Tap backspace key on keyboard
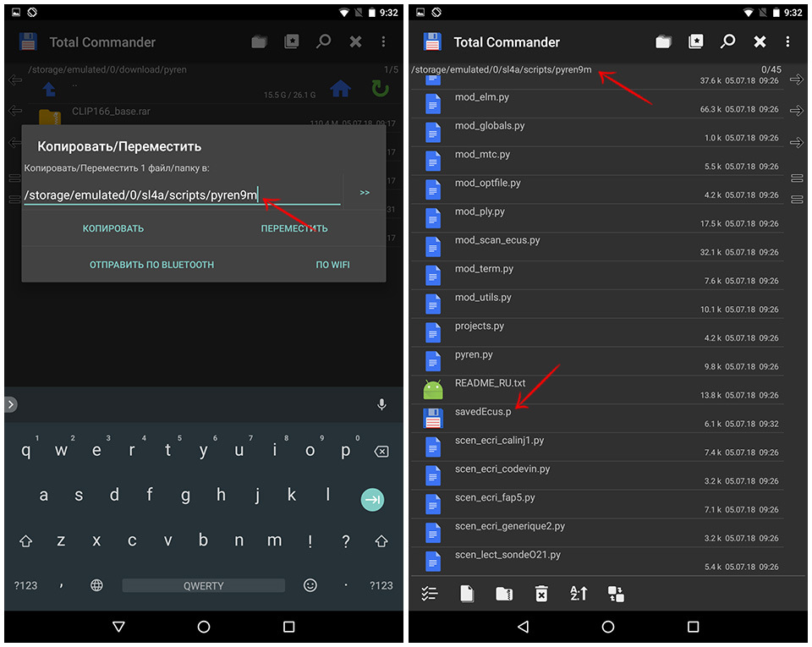 coord(381,452)
